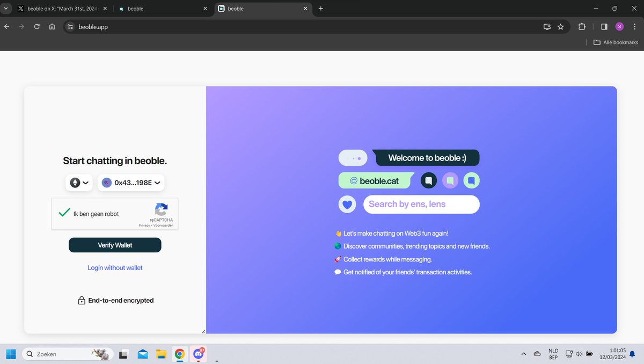
Task: Click the reCAPTCHA logo icon
Action: 161,209
